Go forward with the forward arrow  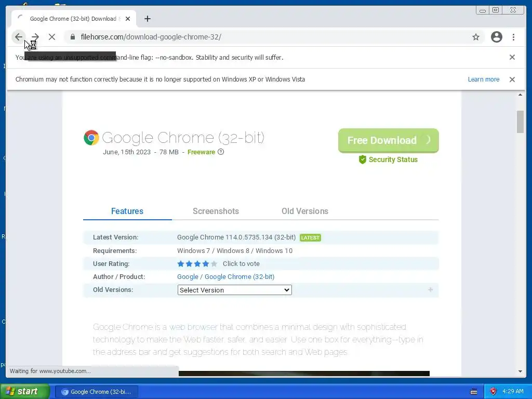35,37
